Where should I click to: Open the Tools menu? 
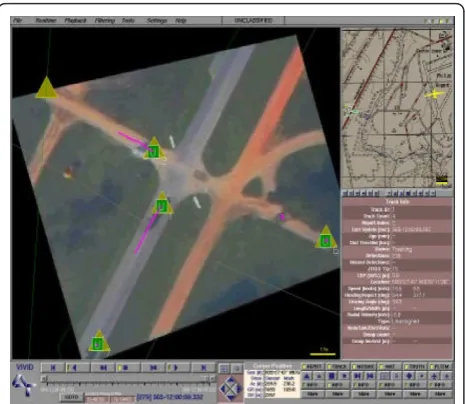128,21
